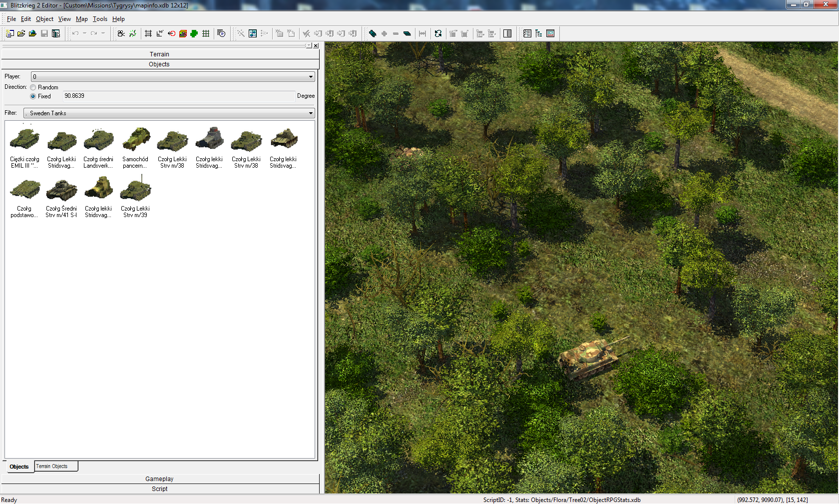
Task: Open the Help menu
Action: (x=118, y=19)
